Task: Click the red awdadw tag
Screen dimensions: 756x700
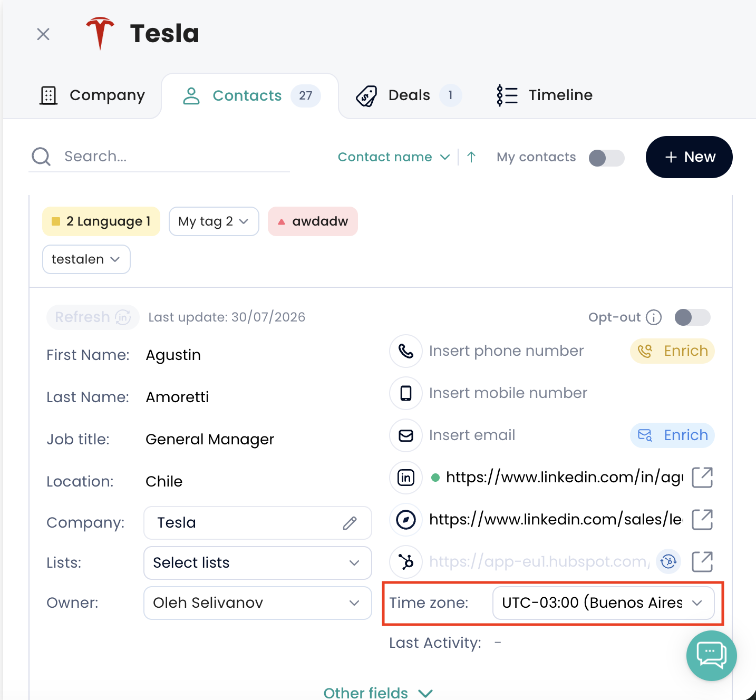Action: click(x=313, y=221)
